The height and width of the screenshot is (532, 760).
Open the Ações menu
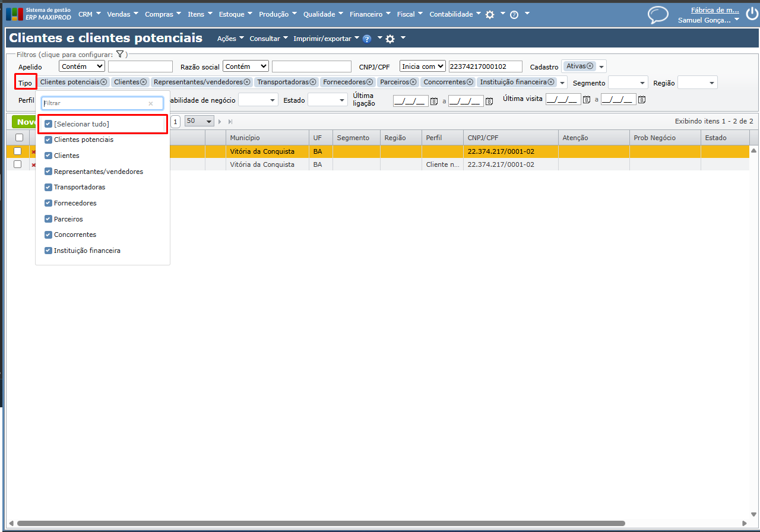pos(231,39)
